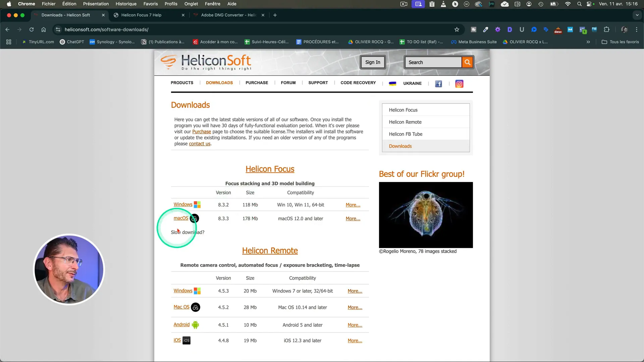Image resolution: width=644 pixels, height=362 pixels.
Task: Download Helicon Focus Windows link
Action: pyautogui.click(x=183, y=204)
